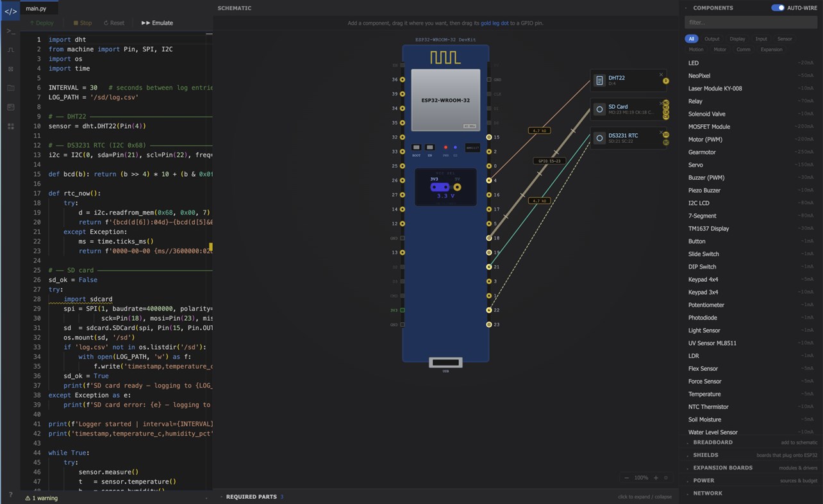The width and height of the screenshot is (823, 504).
Task: Zoom in the schematic with plus
Action: coord(655,478)
